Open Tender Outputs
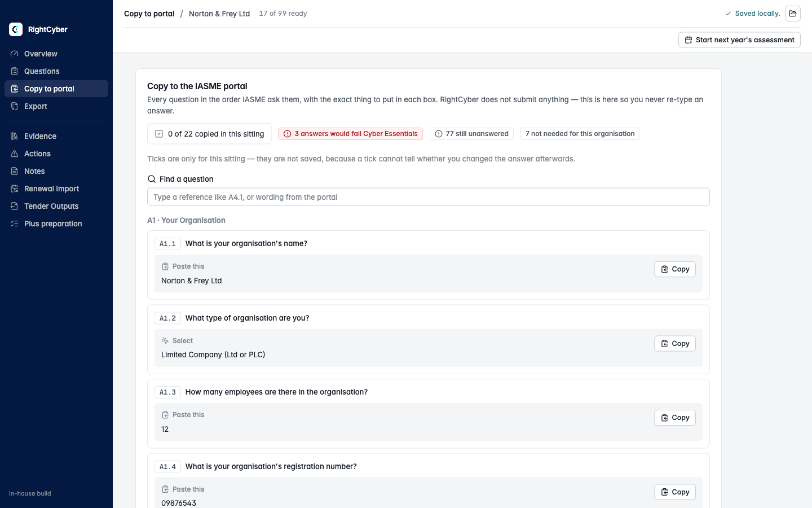The height and width of the screenshot is (508, 812). tap(56, 206)
